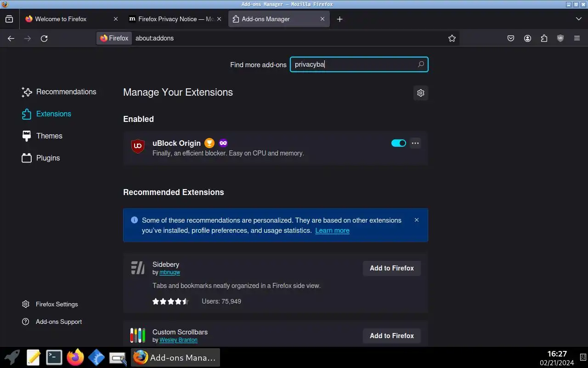Disable uBlock Origin with its toggle
The image size is (588, 368).
coord(399,143)
